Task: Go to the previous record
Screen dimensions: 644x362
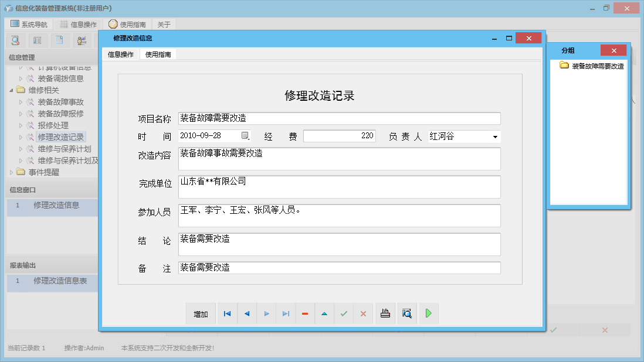Action: point(246,314)
